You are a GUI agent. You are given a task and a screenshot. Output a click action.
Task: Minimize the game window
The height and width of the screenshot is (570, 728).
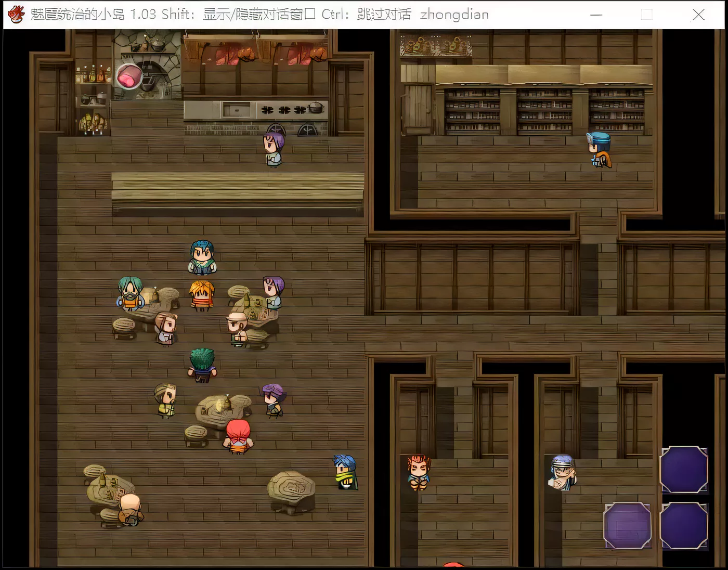tap(596, 15)
